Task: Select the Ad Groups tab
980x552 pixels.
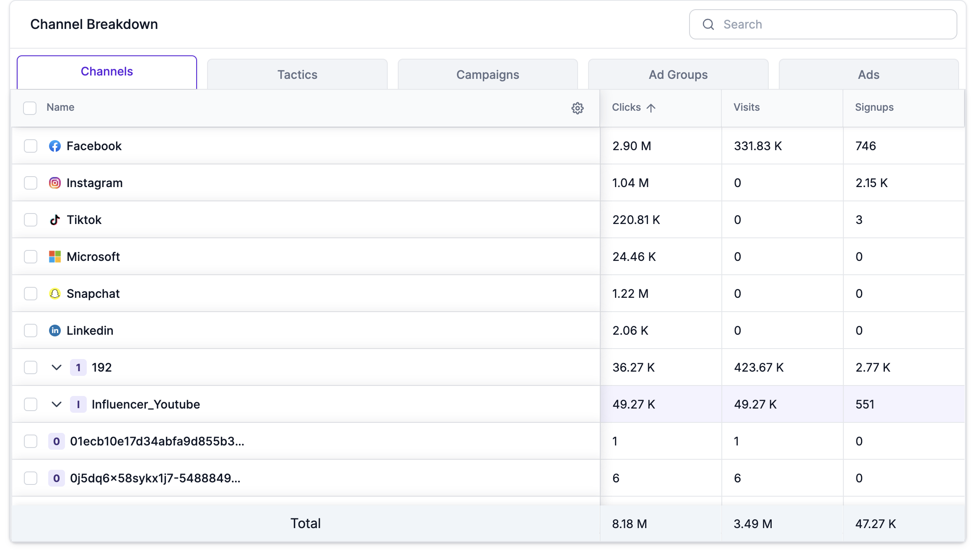Action: [x=678, y=75]
